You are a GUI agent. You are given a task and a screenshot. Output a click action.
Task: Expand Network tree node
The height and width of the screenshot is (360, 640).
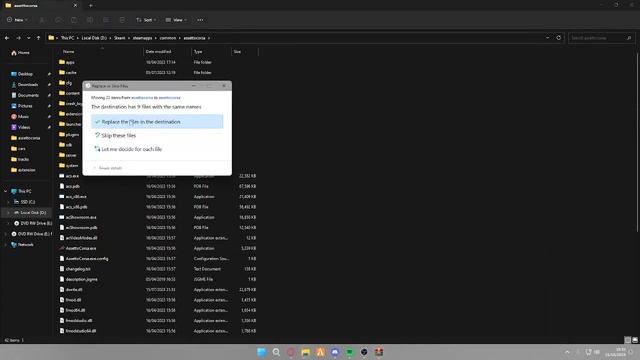click(5, 244)
